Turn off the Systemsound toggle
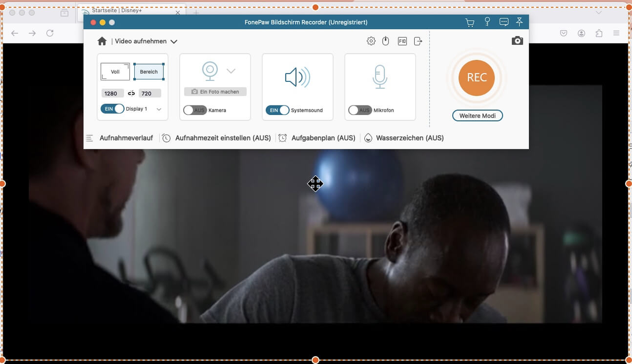This screenshot has height=364, width=632. (x=277, y=110)
